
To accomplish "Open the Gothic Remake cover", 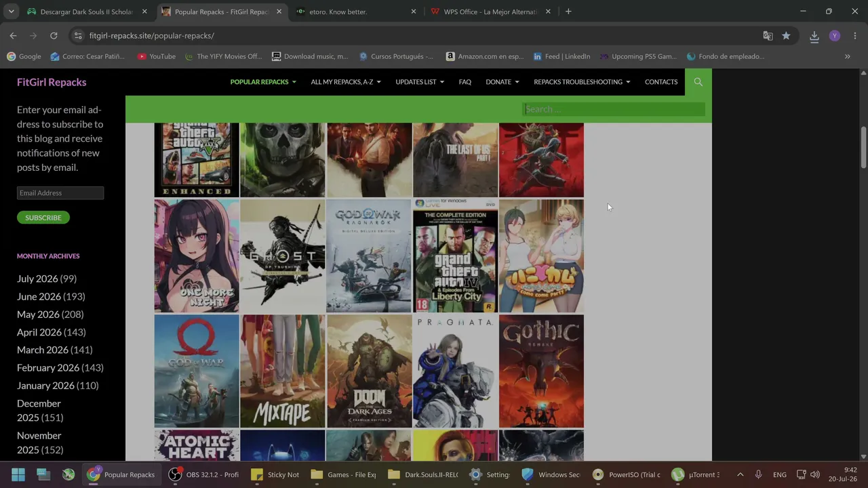I will coord(541,371).
